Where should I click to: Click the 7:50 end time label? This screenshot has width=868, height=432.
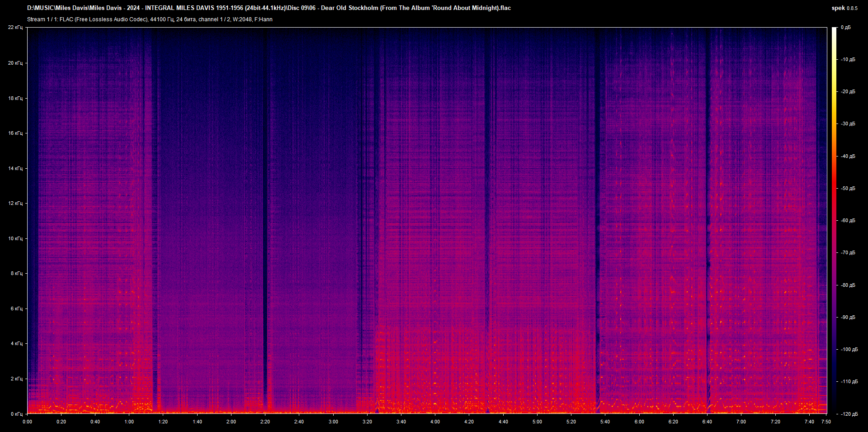[826, 422]
